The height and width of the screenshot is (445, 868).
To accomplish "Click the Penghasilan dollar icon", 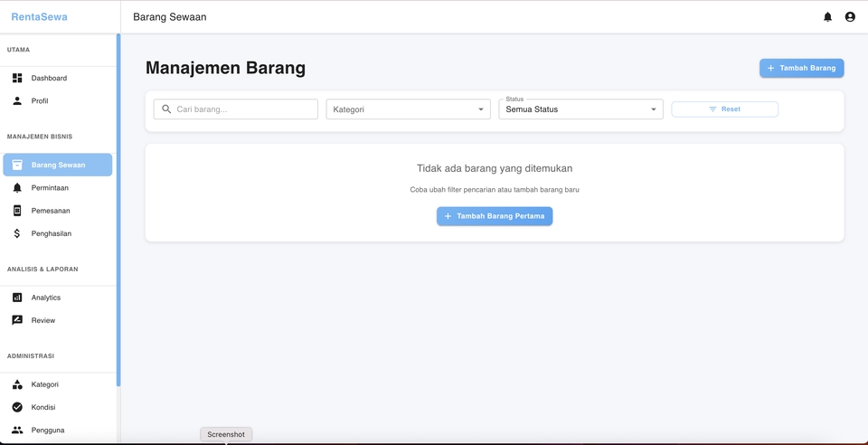I will 17,233.
